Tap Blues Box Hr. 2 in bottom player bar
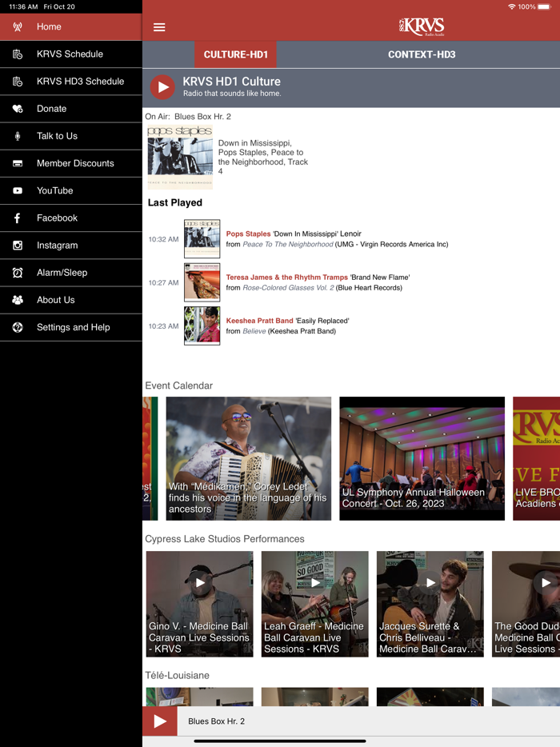560x747 pixels. 216,721
